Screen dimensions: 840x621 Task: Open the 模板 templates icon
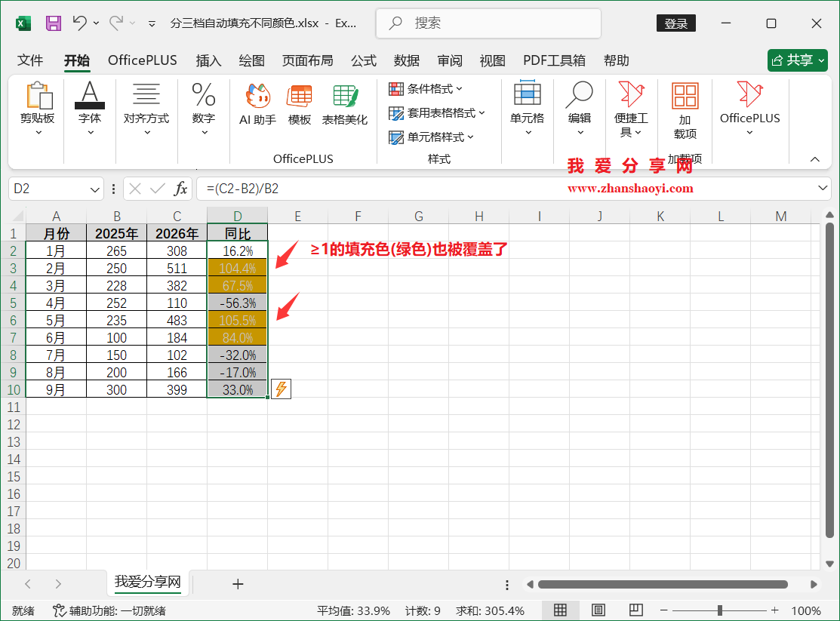click(x=300, y=104)
